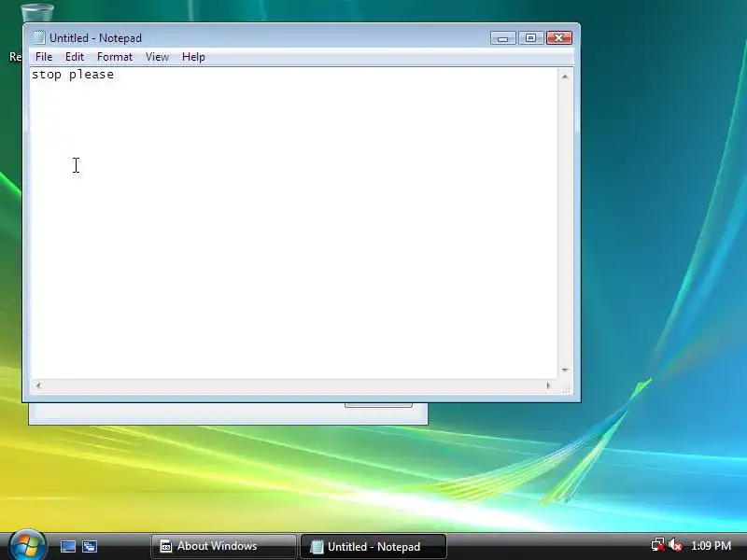The image size is (747, 560).
Task: Switch to About Windows taskbar button
Action: click(x=223, y=546)
